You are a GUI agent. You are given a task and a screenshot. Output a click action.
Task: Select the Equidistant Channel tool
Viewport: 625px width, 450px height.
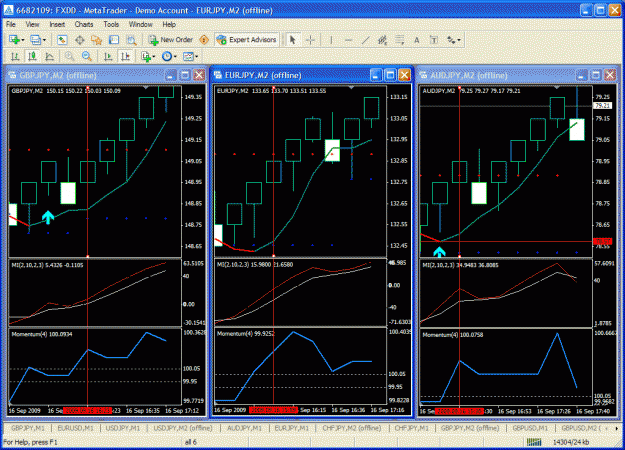[x=382, y=40]
